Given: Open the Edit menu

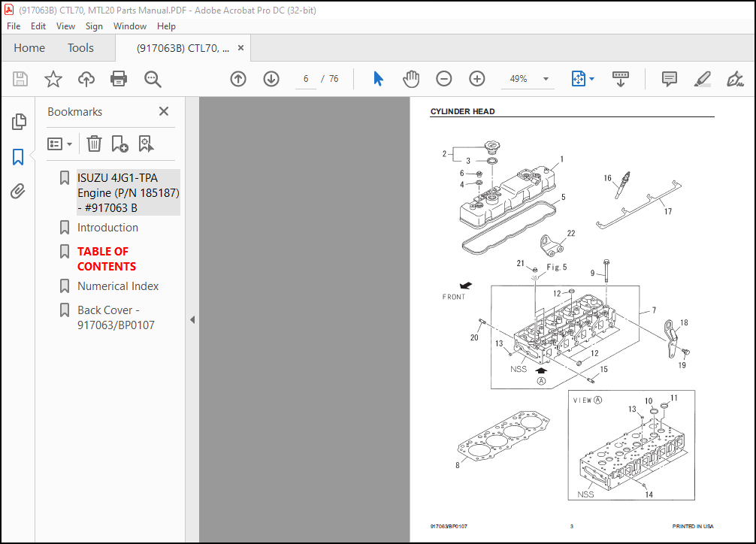Looking at the screenshot, I should (38, 26).
